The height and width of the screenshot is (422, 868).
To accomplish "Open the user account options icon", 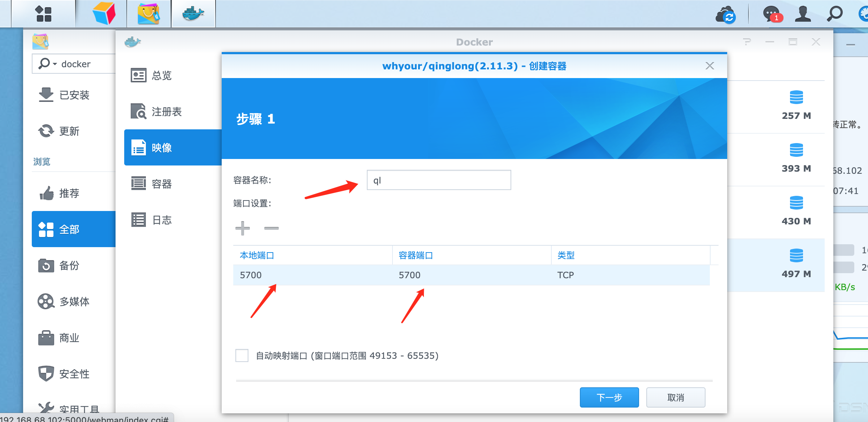I will point(803,14).
